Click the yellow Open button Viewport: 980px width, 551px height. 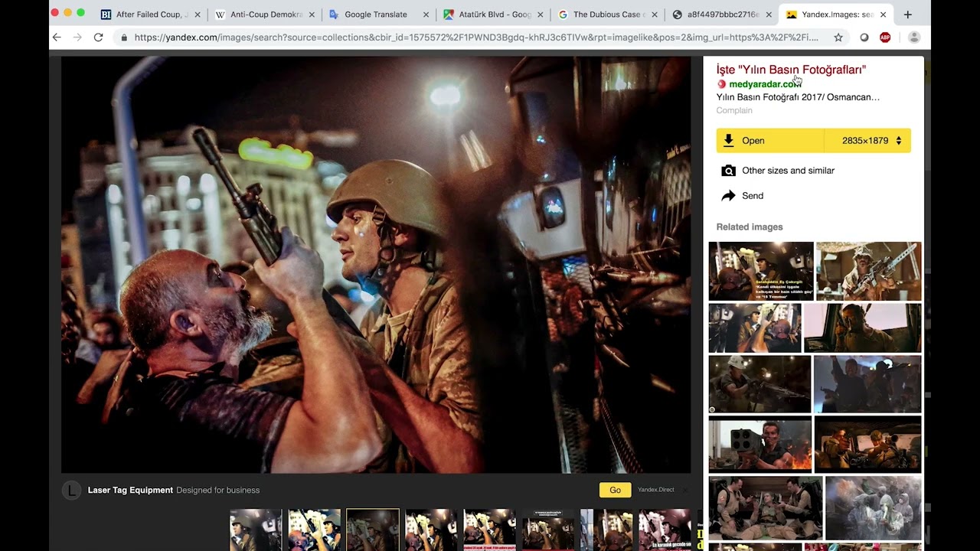click(x=770, y=141)
